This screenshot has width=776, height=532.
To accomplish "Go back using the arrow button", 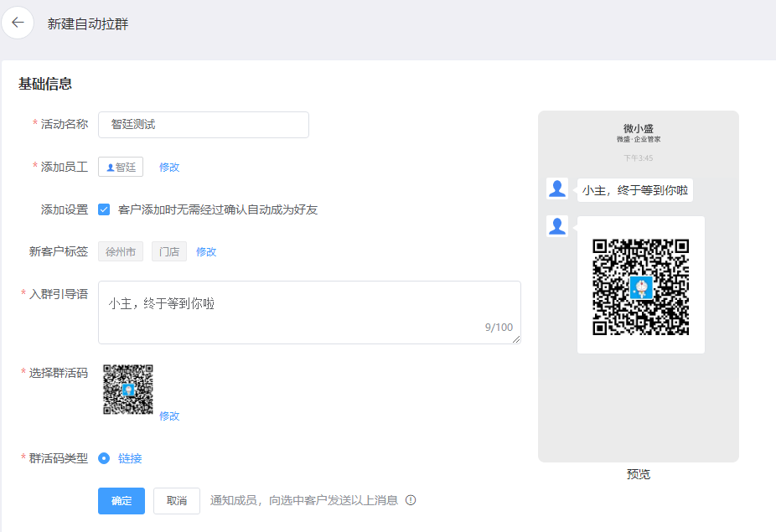I will 18,23.
